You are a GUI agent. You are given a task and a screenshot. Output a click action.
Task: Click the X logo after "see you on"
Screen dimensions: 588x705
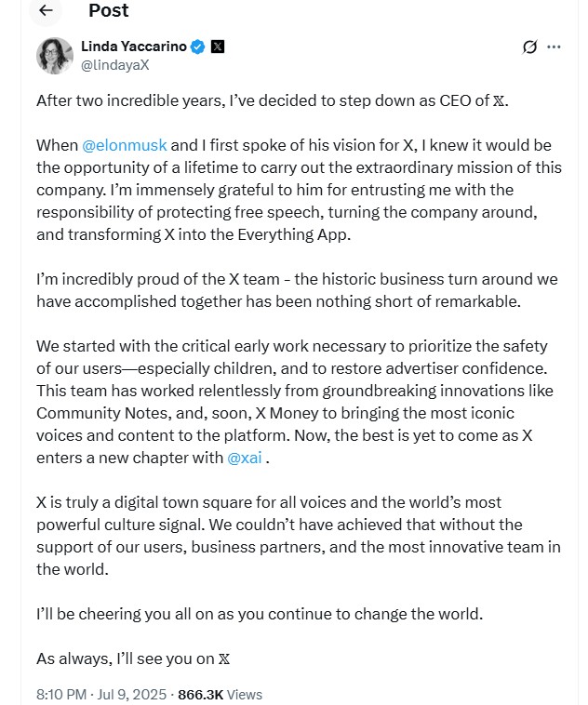223,659
